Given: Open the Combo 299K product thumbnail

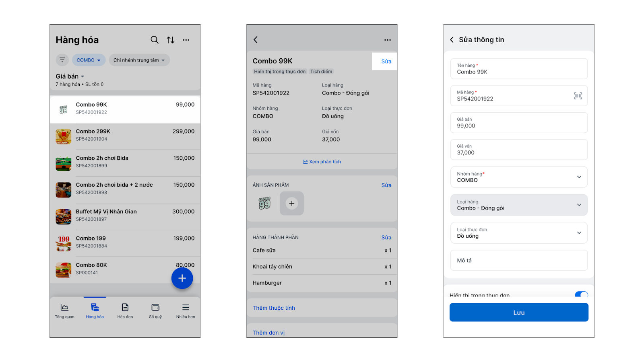Looking at the screenshot, I should (64, 136).
